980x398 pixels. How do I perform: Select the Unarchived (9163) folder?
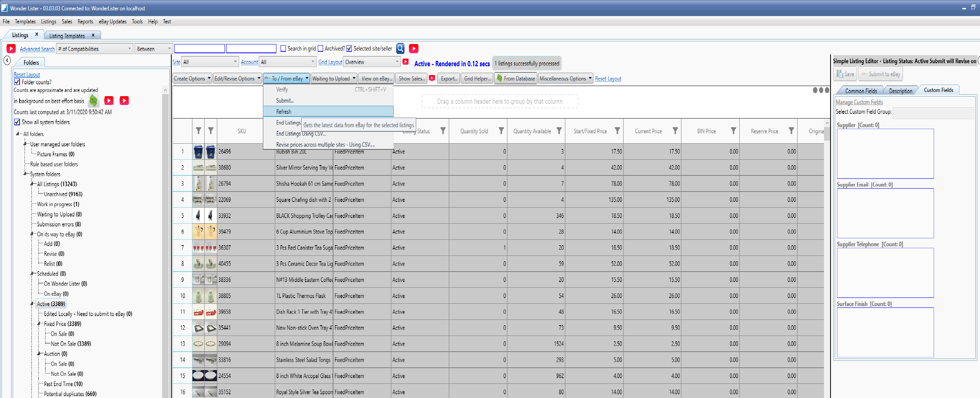point(63,194)
